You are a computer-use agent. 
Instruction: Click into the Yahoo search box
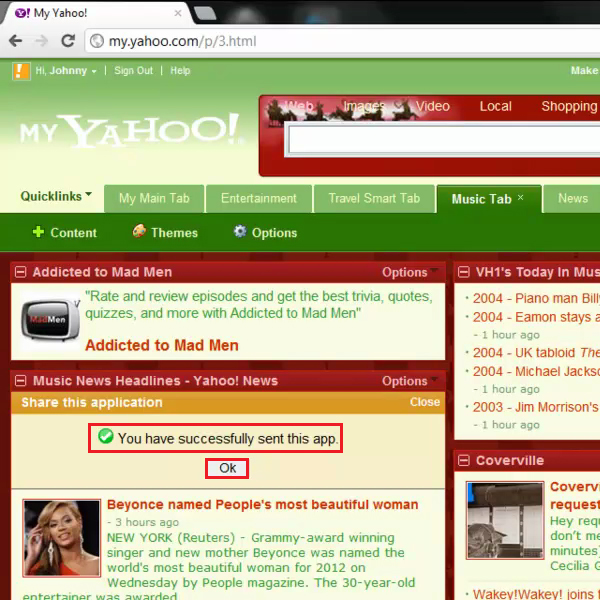[444, 140]
